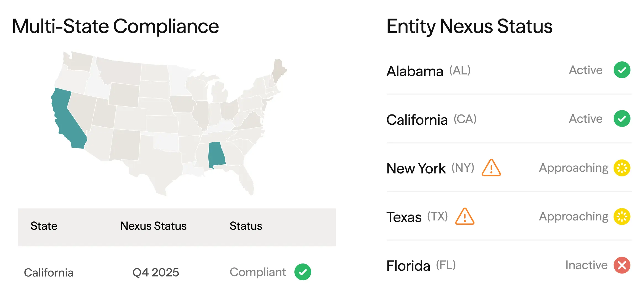Click the warning triangle beside Texas
Image resolution: width=644 pixels, height=295 pixels.
(464, 216)
